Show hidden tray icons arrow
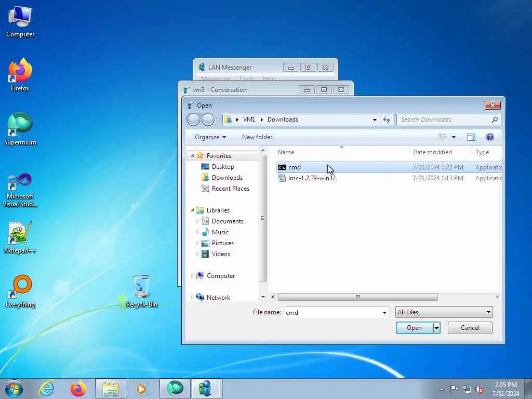Image resolution: width=532 pixels, height=399 pixels. (442, 389)
